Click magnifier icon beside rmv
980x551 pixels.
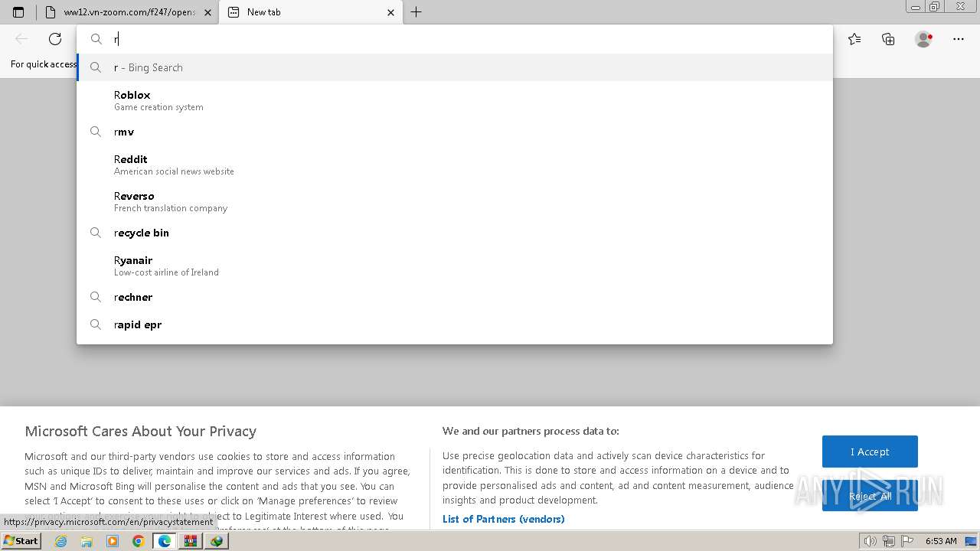[x=96, y=132]
